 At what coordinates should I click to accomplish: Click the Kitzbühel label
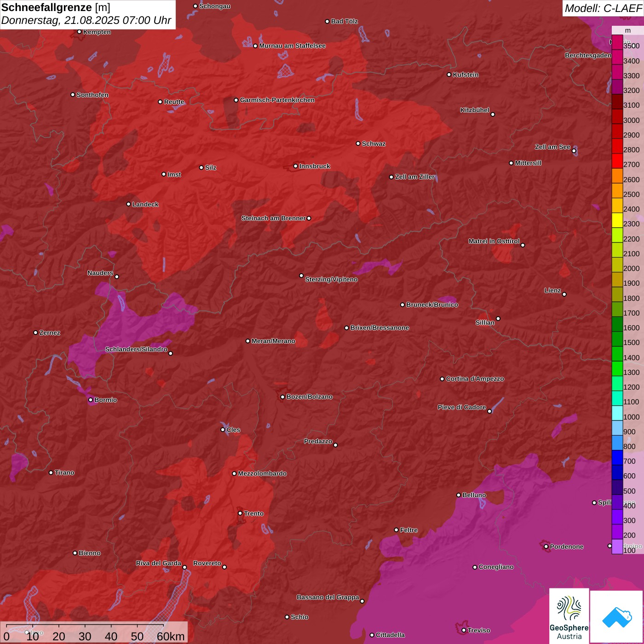point(475,110)
